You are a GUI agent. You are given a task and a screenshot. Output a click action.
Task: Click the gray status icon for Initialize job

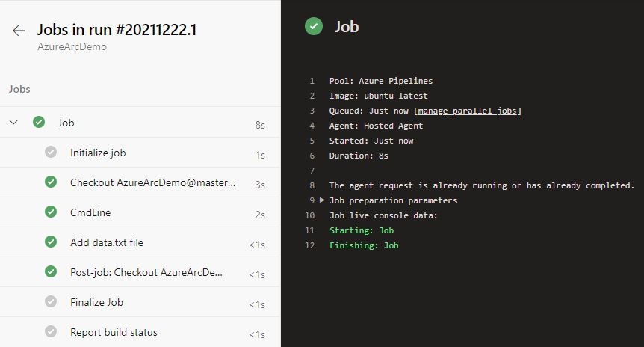coord(51,153)
